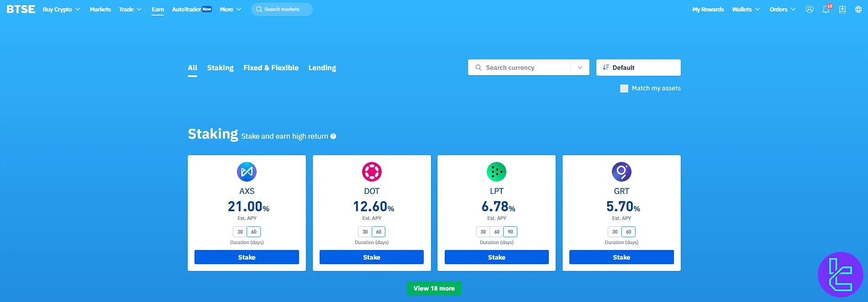Open the user account profile icon
The height and width of the screenshot is (302, 868).
(810, 9)
